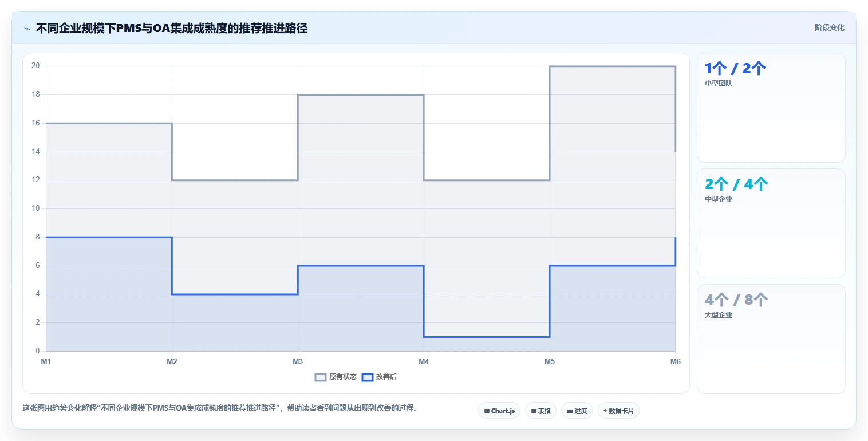Click the 10 label on the y-axis
The image size is (868, 441).
click(x=35, y=208)
